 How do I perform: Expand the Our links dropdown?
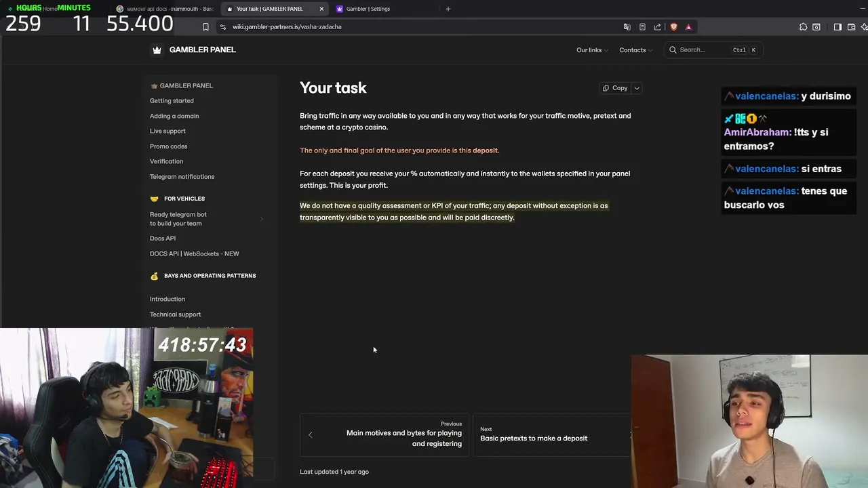point(592,49)
